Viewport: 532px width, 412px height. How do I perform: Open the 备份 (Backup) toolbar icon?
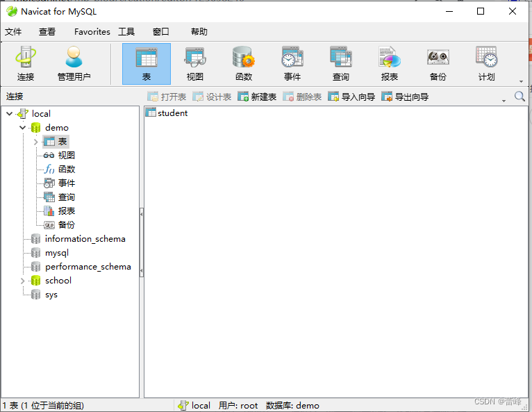438,64
